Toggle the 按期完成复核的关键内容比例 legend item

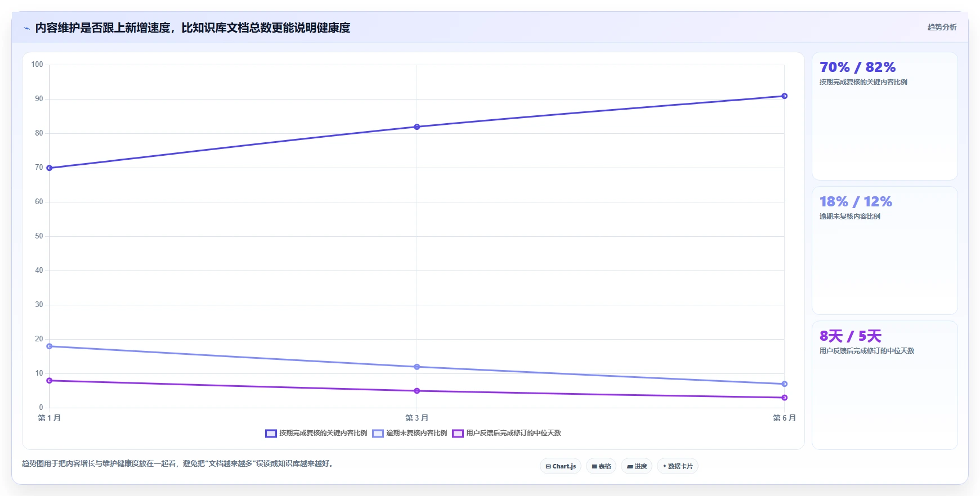coord(316,433)
